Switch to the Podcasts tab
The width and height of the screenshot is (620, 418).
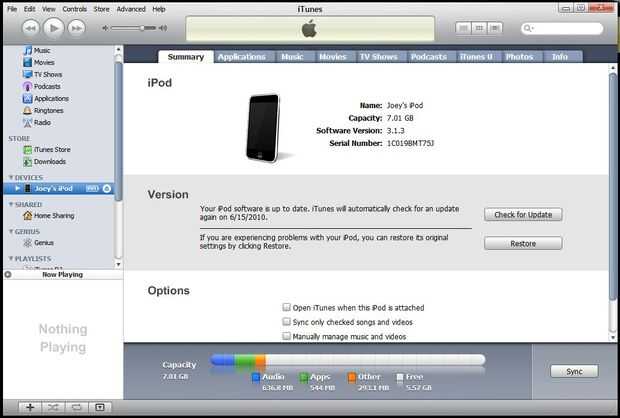pyautogui.click(x=429, y=57)
